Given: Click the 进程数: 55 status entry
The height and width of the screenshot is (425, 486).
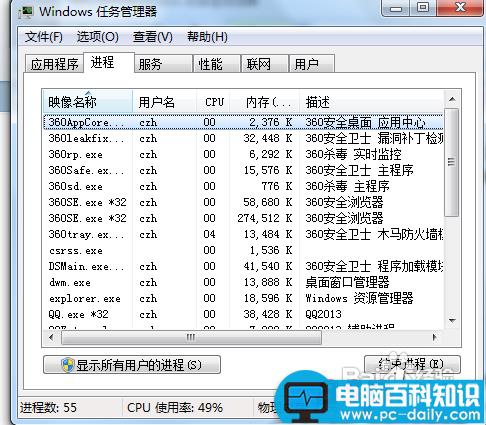Looking at the screenshot, I should pos(48,407).
